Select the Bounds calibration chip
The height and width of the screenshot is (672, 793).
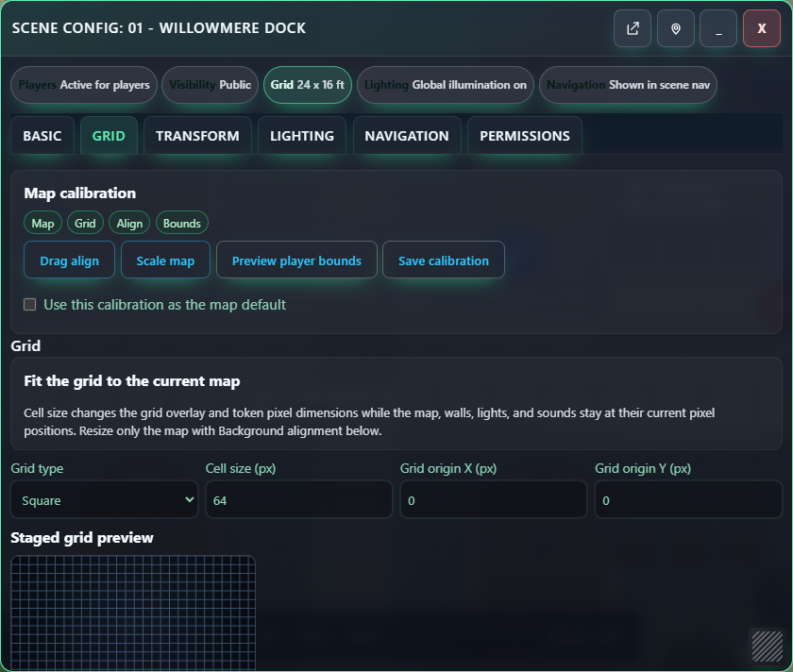coord(182,223)
